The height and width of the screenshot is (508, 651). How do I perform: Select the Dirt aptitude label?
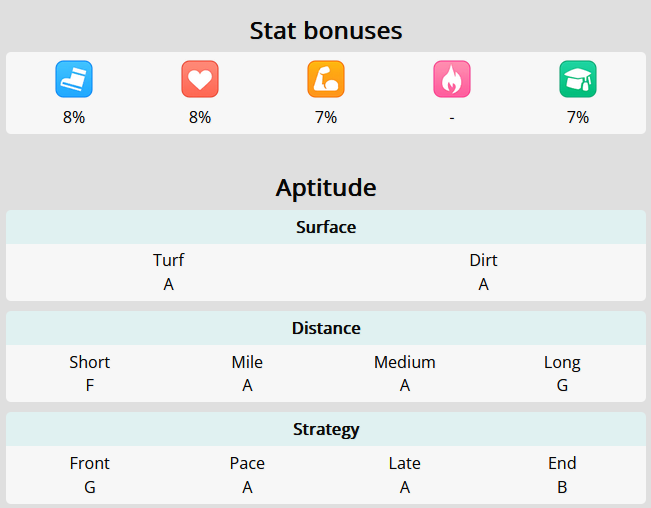(483, 260)
